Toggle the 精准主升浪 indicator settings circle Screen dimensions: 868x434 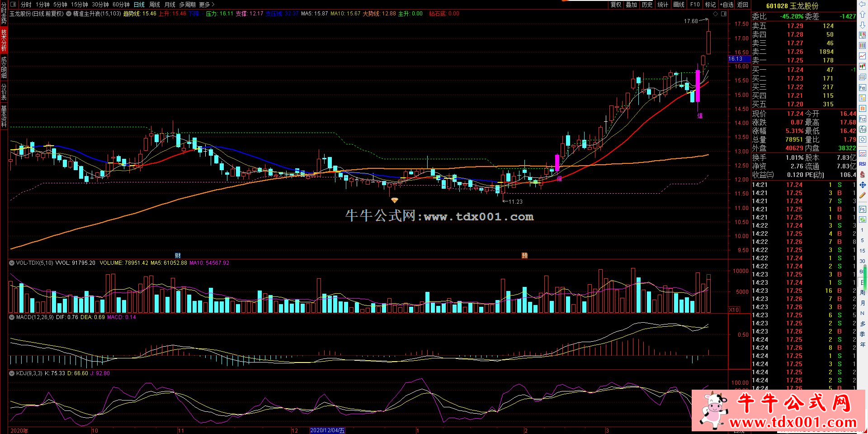(x=69, y=14)
